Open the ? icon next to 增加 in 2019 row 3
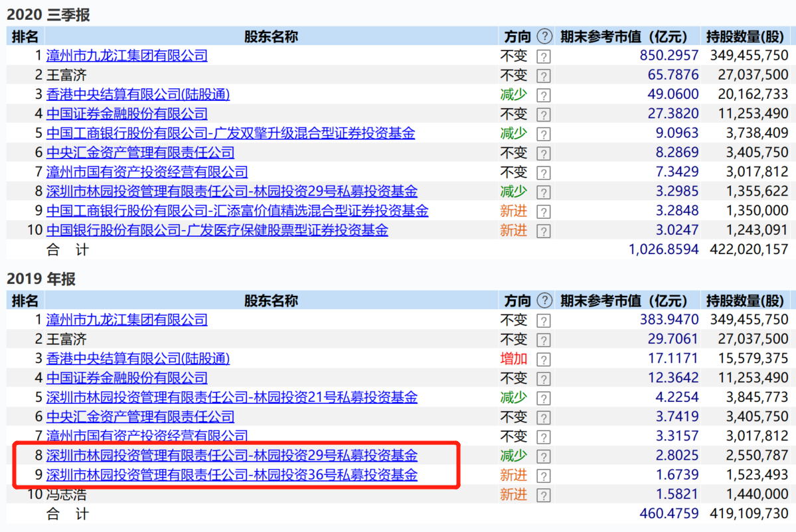Image resolution: width=796 pixels, height=532 pixels. point(543,360)
